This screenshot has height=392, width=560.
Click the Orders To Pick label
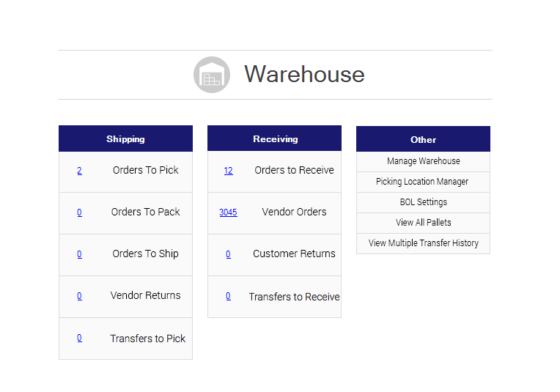(145, 170)
